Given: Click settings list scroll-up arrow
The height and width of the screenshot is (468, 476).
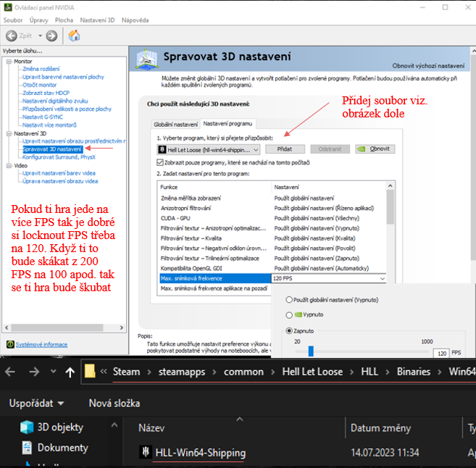Looking at the screenshot, I should [x=391, y=185].
